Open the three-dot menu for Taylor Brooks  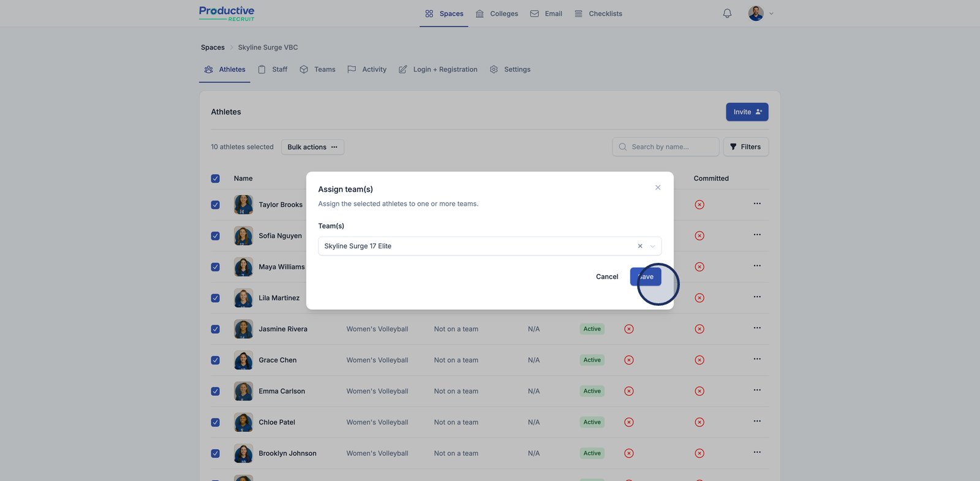(757, 203)
